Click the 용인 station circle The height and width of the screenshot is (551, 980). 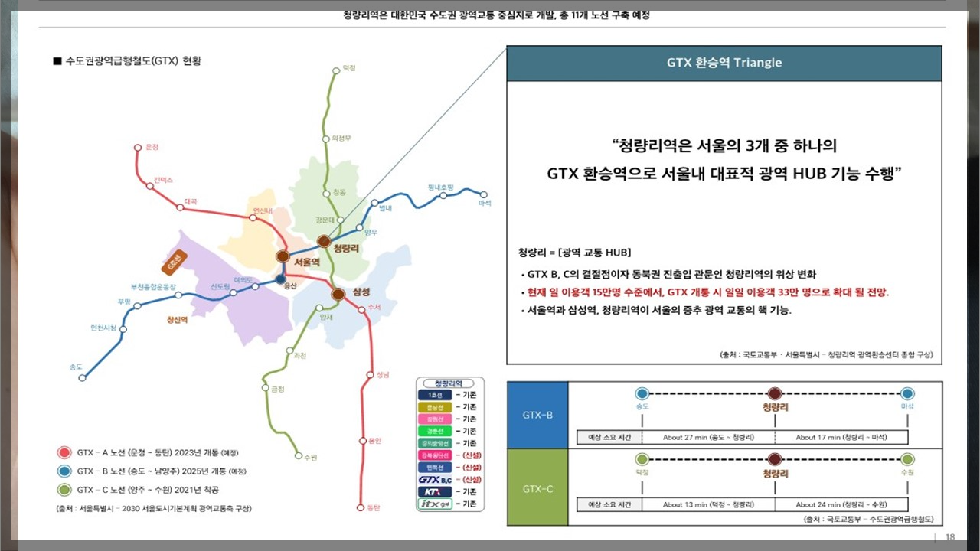[362, 441]
